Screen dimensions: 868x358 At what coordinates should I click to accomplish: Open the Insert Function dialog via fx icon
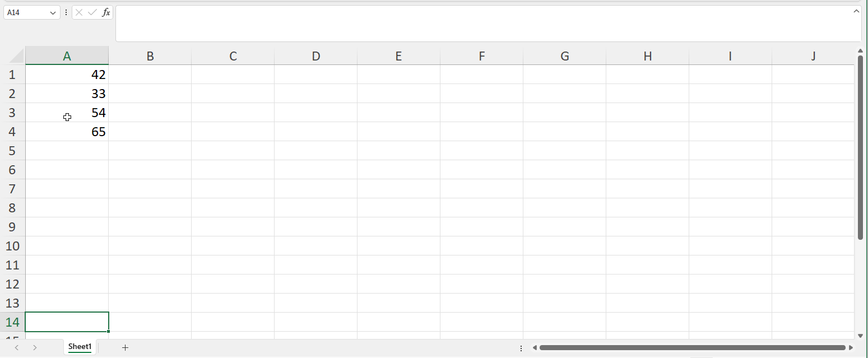(106, 12)
